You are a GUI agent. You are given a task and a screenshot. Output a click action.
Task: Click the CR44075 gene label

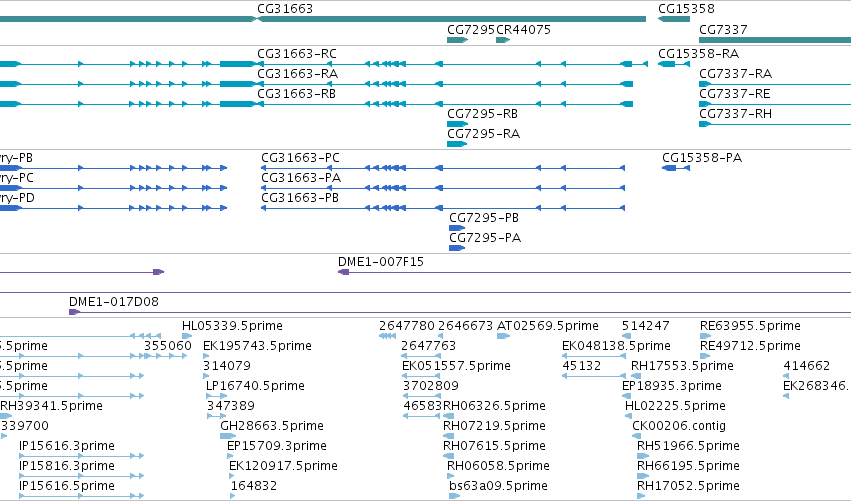tap(523, 30)
